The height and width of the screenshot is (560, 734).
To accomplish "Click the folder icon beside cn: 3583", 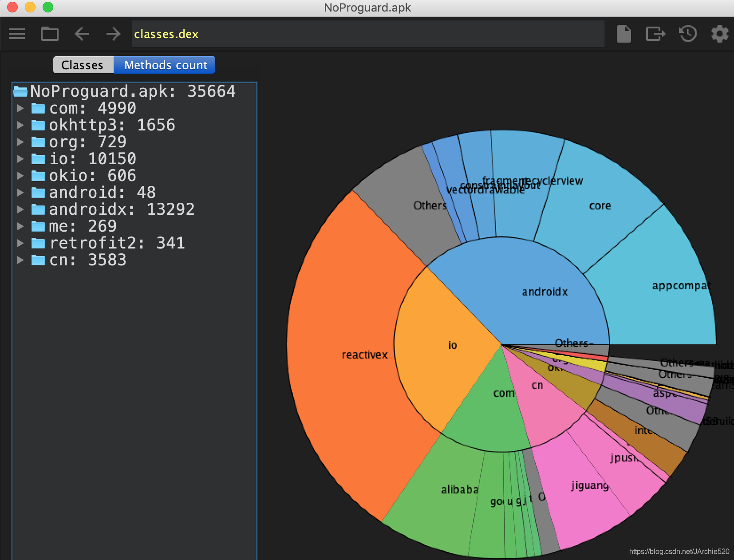I will tap(38, 260).
